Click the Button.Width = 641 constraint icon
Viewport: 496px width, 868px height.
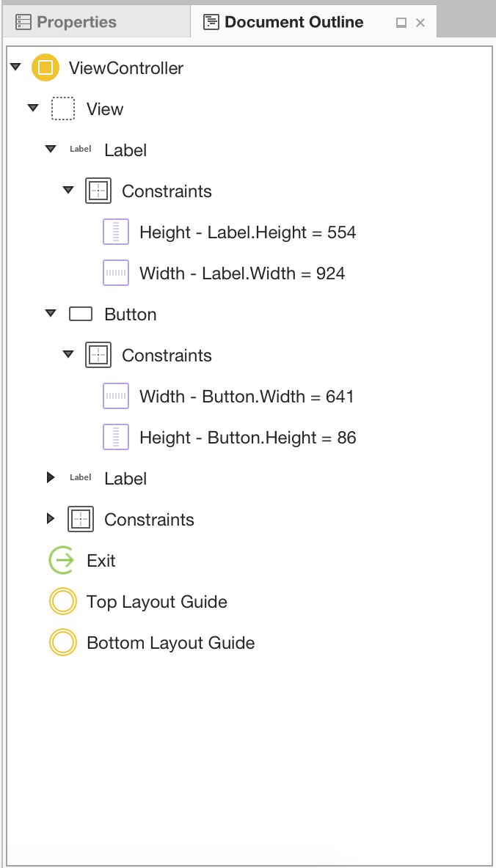pos(116,397)
